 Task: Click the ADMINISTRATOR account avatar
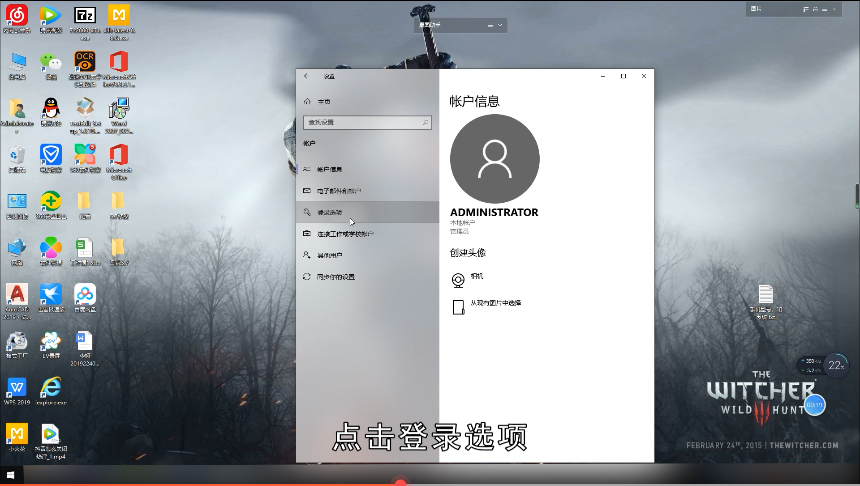click(x=495, y=159)
